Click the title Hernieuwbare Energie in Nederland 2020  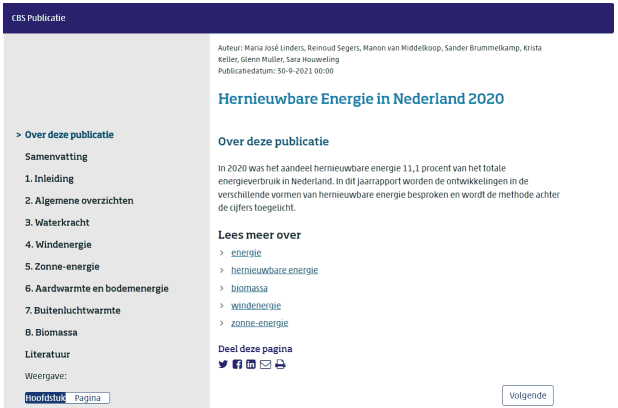click(361, 99)
